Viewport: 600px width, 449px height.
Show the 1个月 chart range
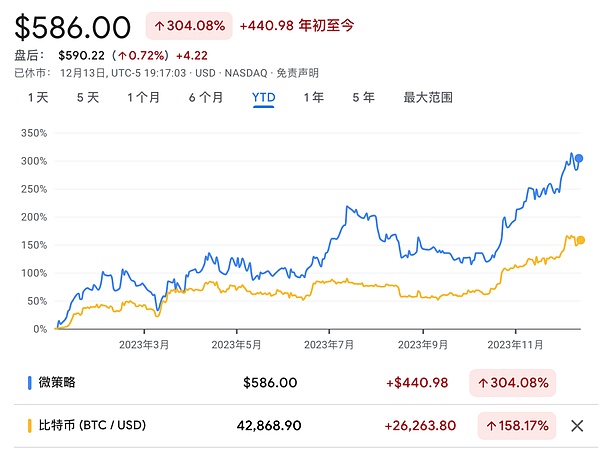pyautogui.click(x=143, y=97)
